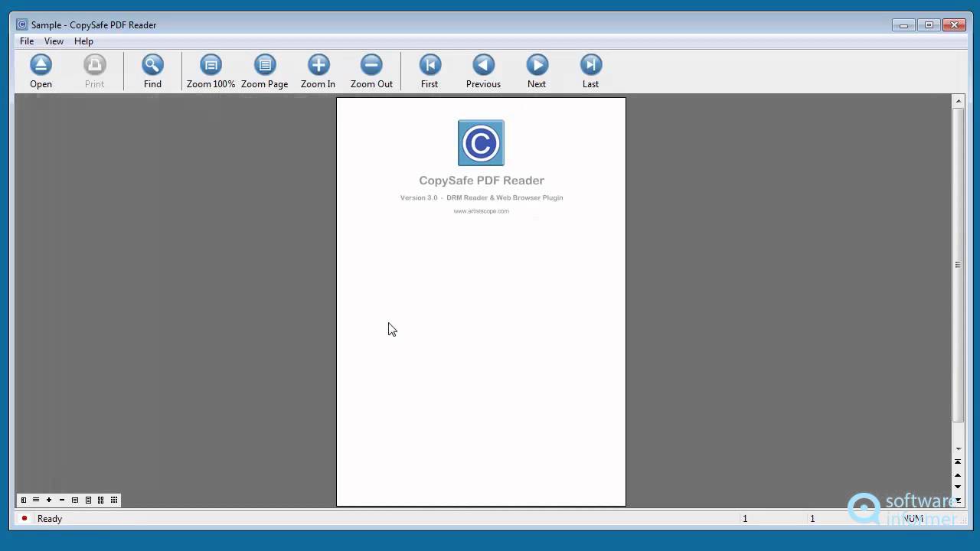Click the fit-width page icon in bottom strip
Screen dimensions: 980x551
click(75, 500)
